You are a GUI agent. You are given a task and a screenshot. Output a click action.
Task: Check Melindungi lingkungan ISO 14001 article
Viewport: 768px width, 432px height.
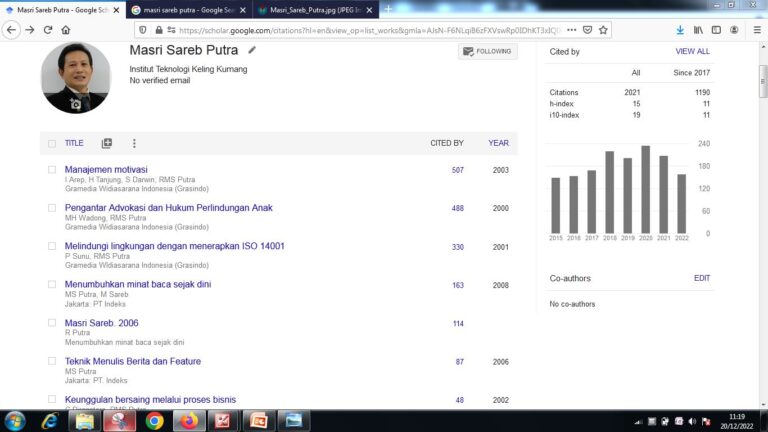[x=52, y=246]
